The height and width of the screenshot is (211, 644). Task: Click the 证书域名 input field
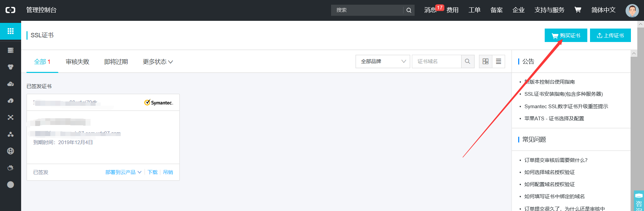[x=437, y=61]
